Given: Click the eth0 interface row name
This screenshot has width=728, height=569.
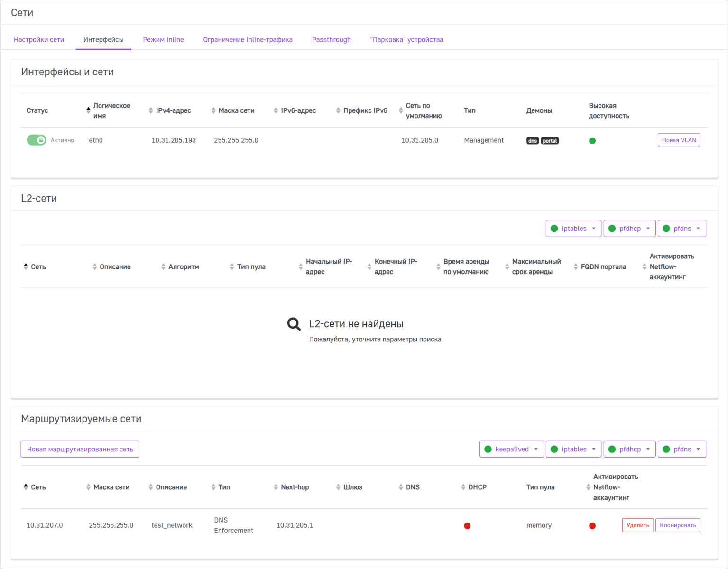Looking at the screenshot, I should click(x=96, y=140).
